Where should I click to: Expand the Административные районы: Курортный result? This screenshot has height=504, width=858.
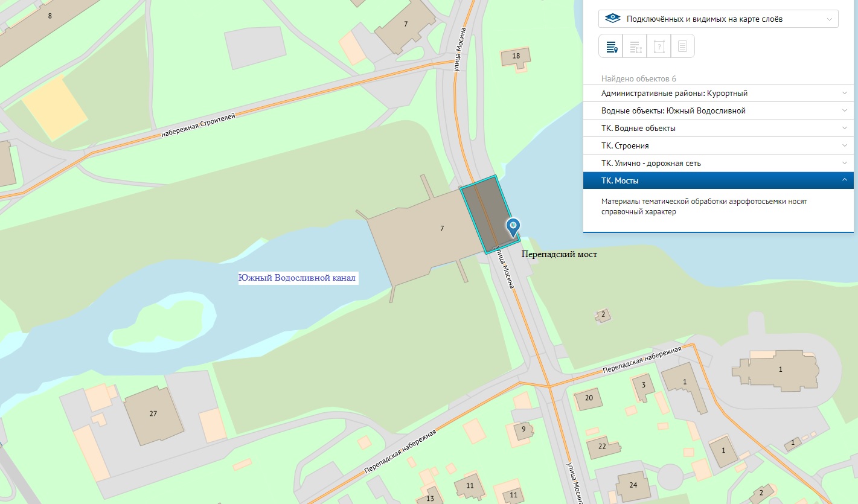coord(718,94)
